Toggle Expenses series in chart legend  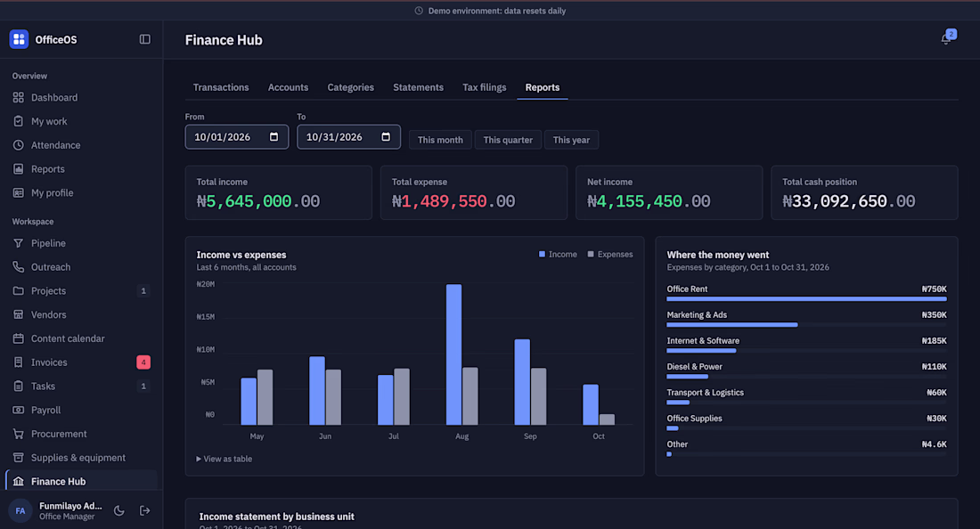[610, 254]
